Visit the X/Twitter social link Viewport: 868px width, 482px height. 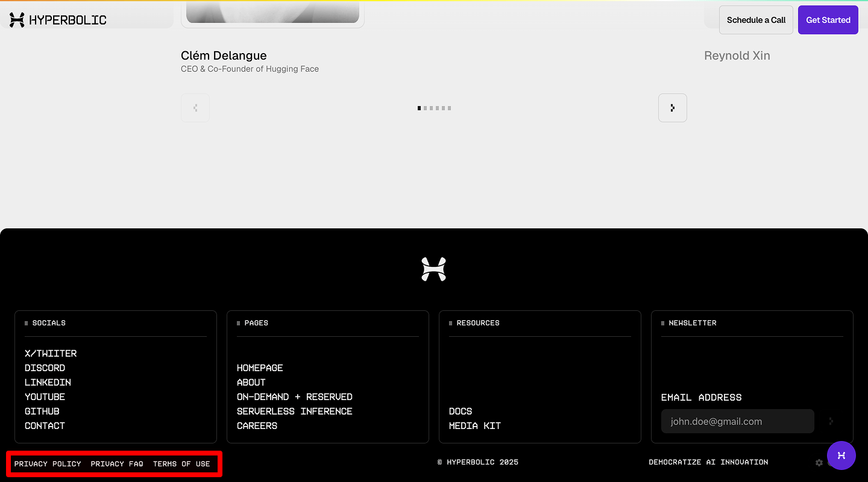(x=51, y=353)
